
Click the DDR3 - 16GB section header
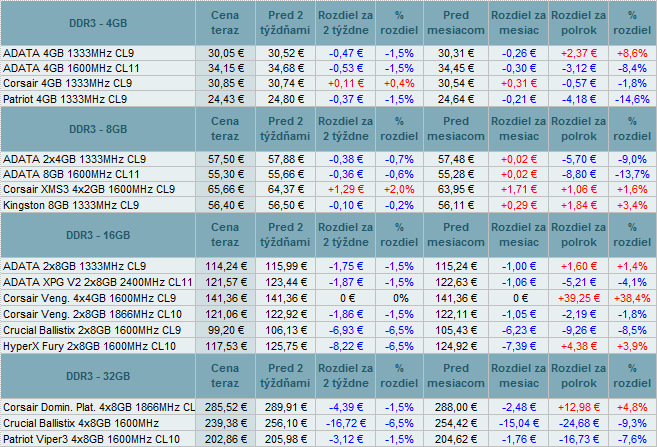coord(98,235)
